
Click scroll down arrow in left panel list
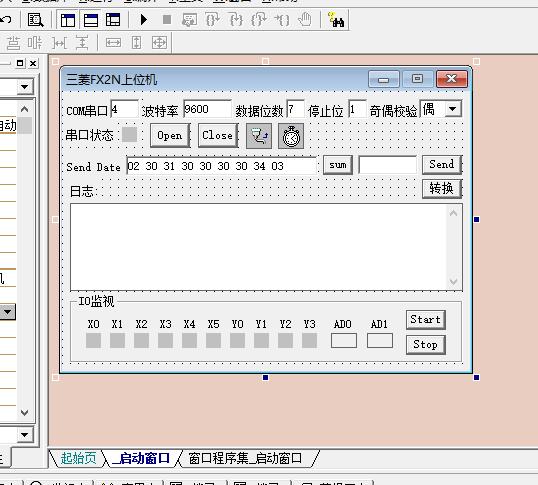[24, 412]
